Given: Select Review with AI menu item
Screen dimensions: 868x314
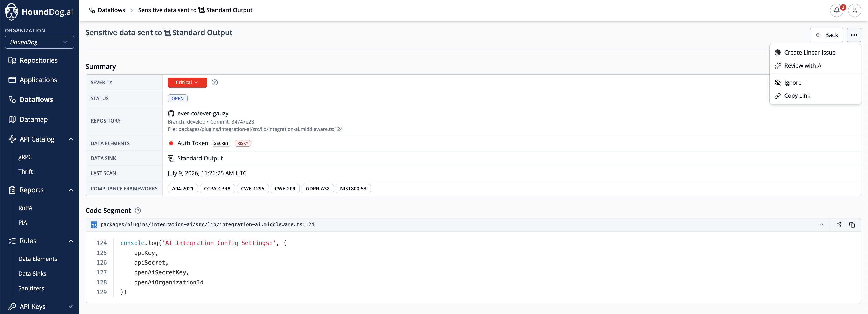Looking at the screenshot, I should pyautogui.click(x=815, y=66).
